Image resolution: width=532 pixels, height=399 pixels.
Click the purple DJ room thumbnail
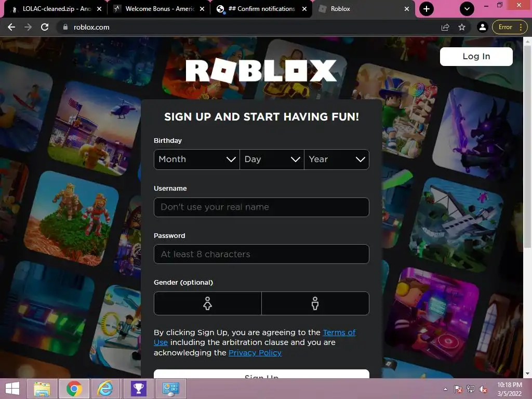(433, 314)
